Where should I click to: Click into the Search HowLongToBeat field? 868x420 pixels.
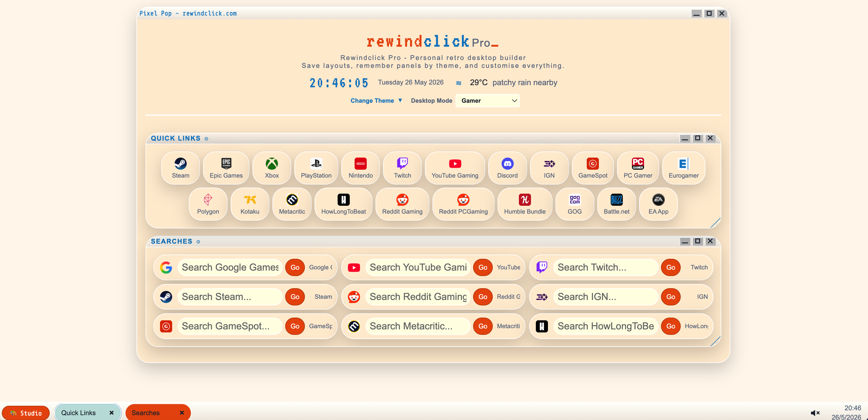point(606,326)
